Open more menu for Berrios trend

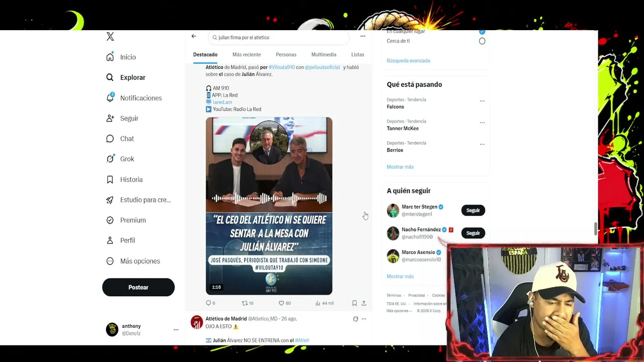point(482,144)
